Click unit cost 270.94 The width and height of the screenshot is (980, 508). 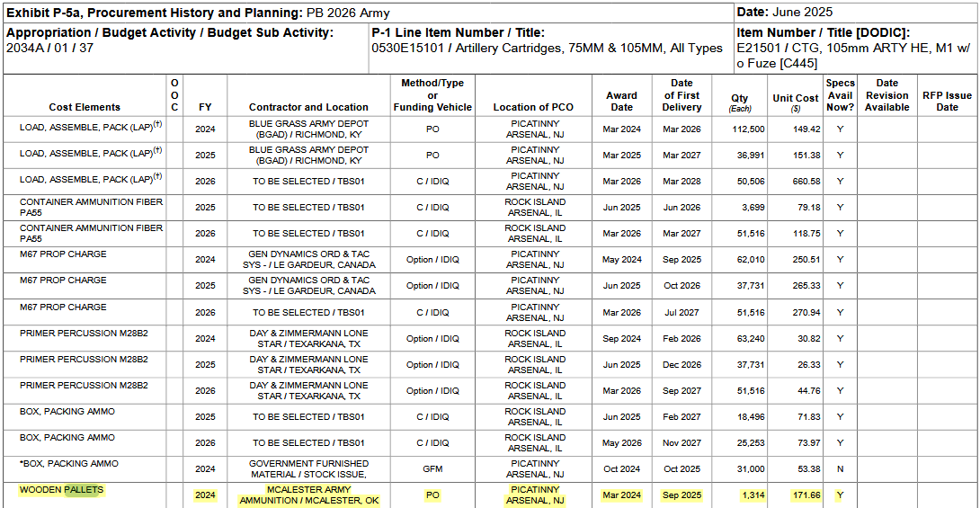point(806,312)
